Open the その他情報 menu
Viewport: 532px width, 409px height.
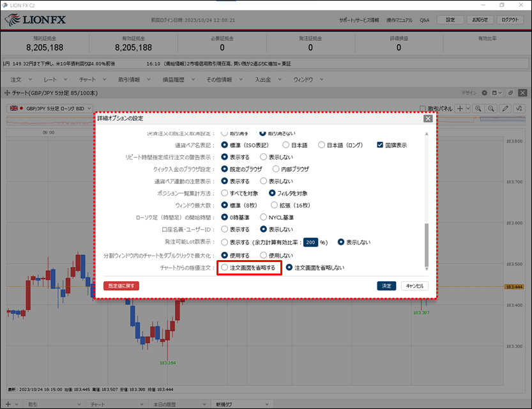pyautogui.click(x=225, y=79)
